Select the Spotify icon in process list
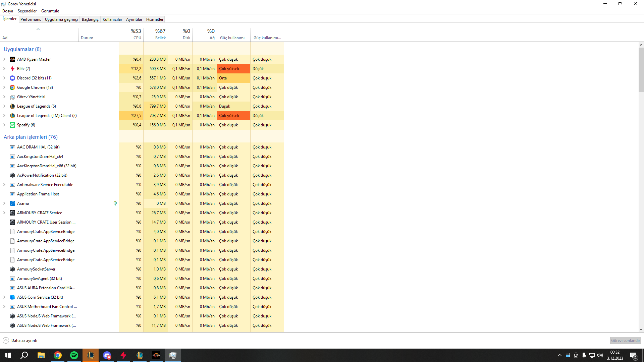 [x=12, y=125]
